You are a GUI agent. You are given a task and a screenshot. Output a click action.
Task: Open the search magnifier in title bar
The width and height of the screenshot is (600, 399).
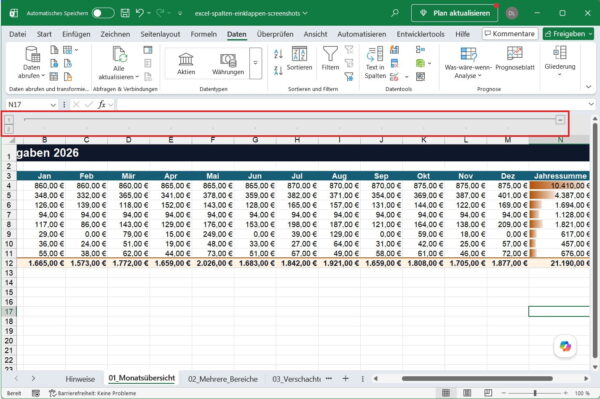click(395, 13)
